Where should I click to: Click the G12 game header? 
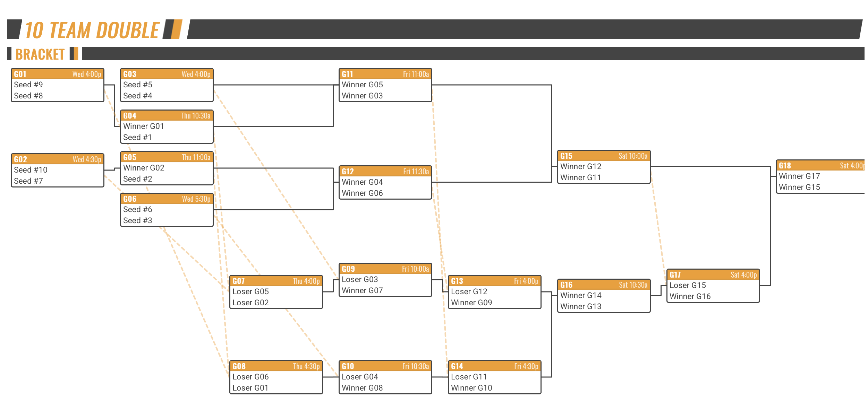click(x=385, y=172)
